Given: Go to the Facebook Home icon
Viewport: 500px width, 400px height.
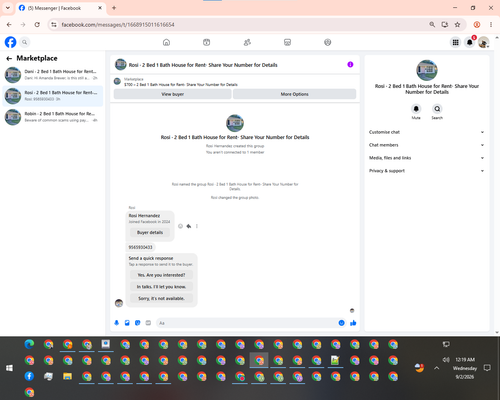Looking at the screenshot, I should click(166, 42).
